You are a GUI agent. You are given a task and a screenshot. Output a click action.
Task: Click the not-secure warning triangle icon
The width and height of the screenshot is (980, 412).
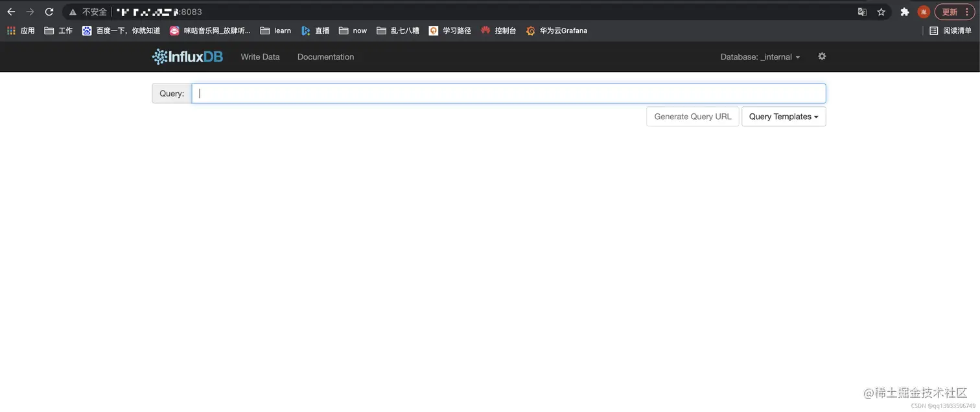[x=73, y=12]
